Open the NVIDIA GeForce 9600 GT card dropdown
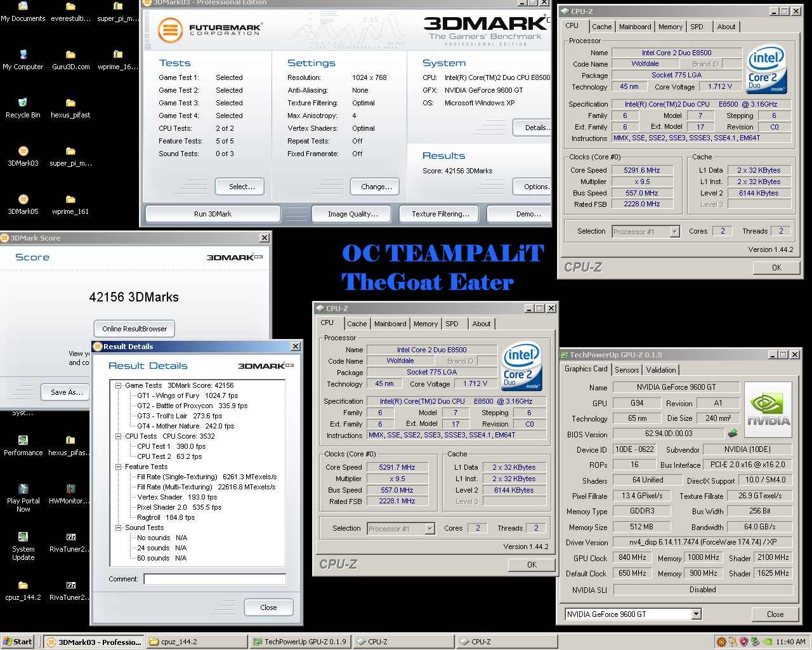 point(696,614)
